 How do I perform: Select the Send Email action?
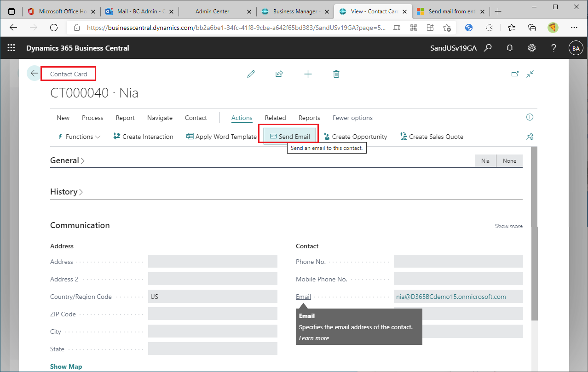tap(290, 136)
